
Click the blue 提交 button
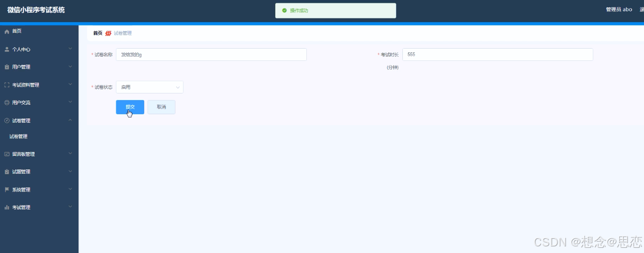(130, 107)
